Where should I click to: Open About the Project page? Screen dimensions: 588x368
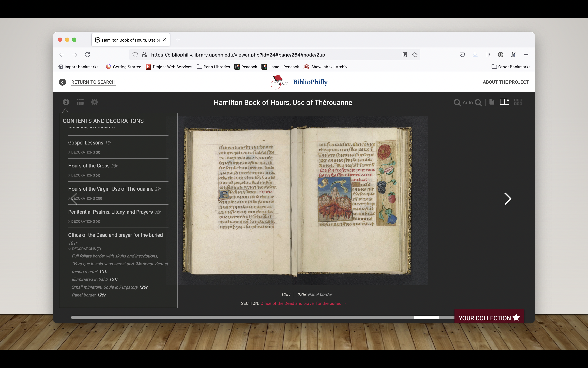[x=506, y=82]
